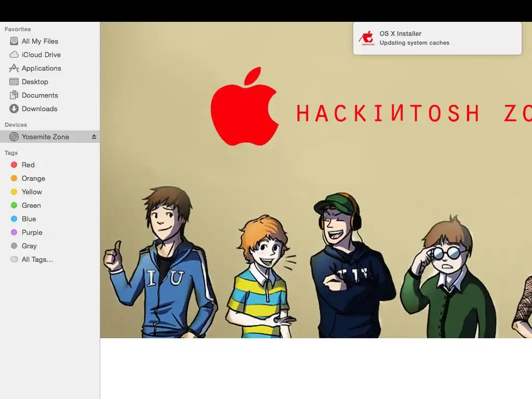
Task: Click the Purple tag color dot
Action: (x=14, y=232)
